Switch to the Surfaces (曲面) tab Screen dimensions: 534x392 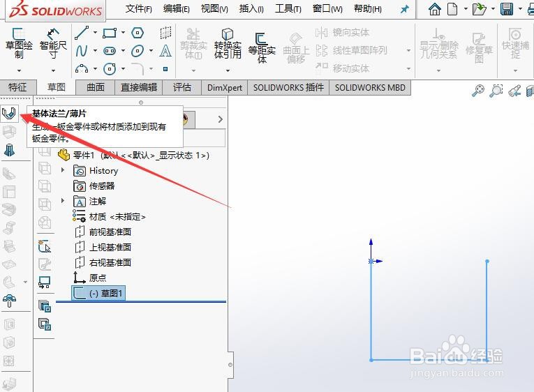96,87
